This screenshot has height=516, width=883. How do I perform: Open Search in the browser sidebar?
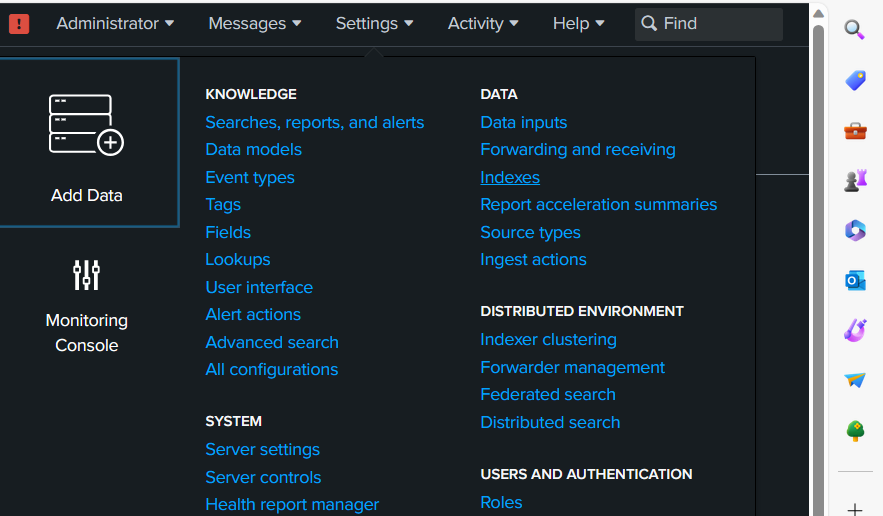click(x=855, y=30)
